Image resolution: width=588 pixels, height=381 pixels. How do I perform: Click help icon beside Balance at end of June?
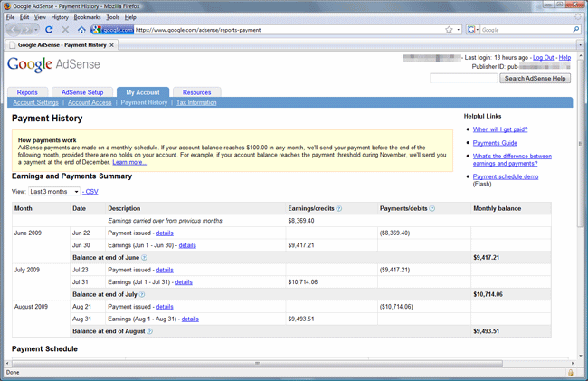[144, 258]
